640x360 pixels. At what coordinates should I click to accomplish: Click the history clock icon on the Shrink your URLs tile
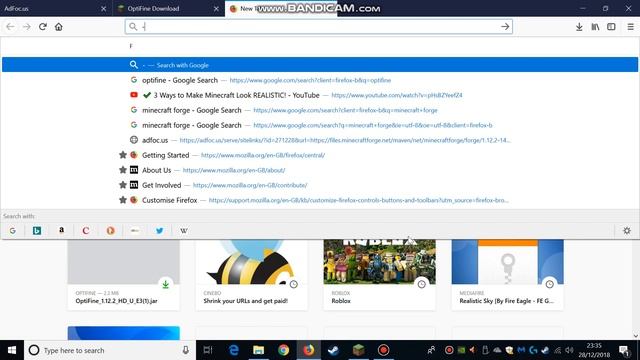click(293, 284)
